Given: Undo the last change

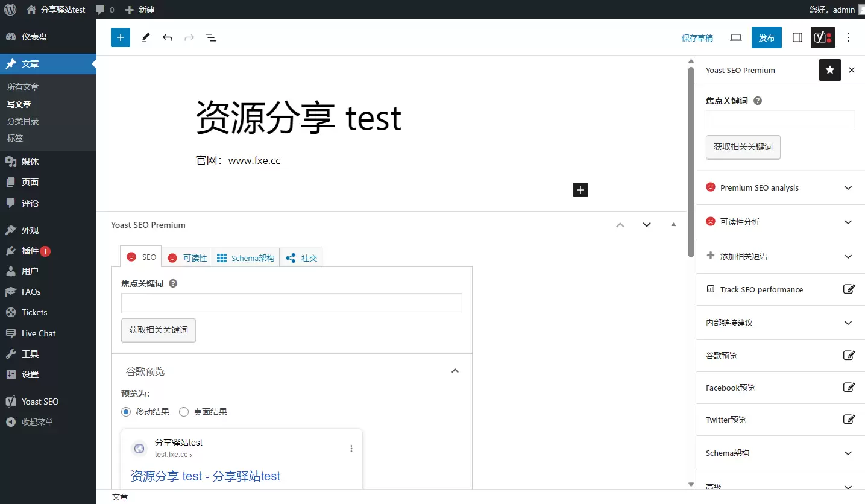Looking at the screenshot, I should coord(168,37).
